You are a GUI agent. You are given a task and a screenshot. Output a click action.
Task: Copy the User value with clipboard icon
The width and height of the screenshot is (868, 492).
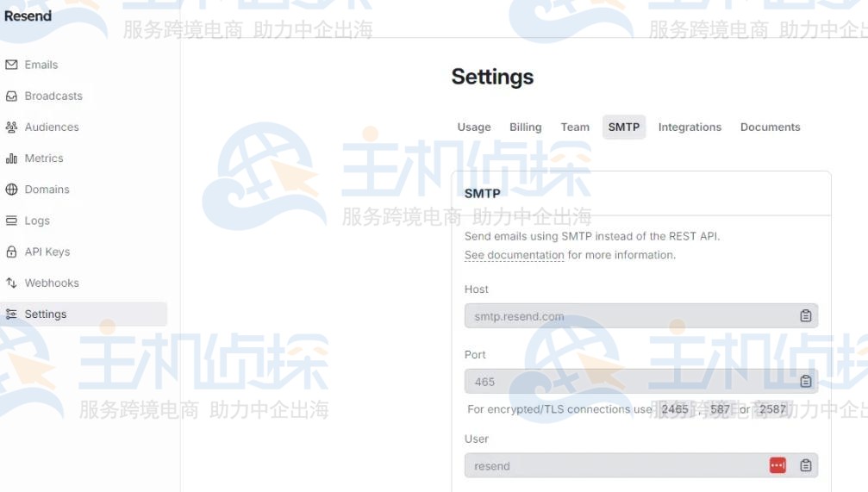tap(805, 465)
